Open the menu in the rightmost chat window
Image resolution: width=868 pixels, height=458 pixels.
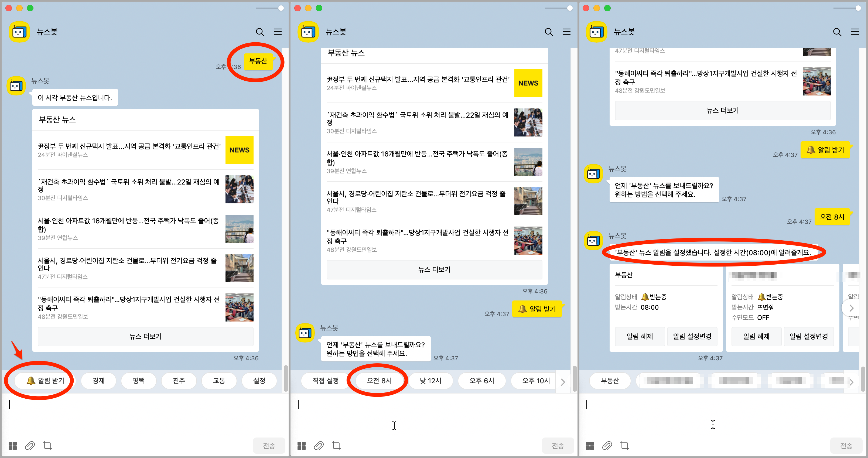(856, 32)
